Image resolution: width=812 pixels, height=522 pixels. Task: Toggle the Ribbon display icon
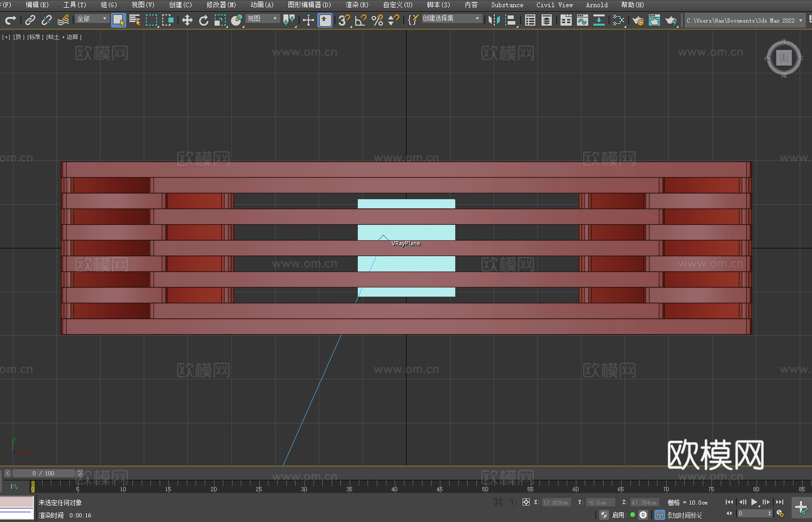tap(566, 20)
